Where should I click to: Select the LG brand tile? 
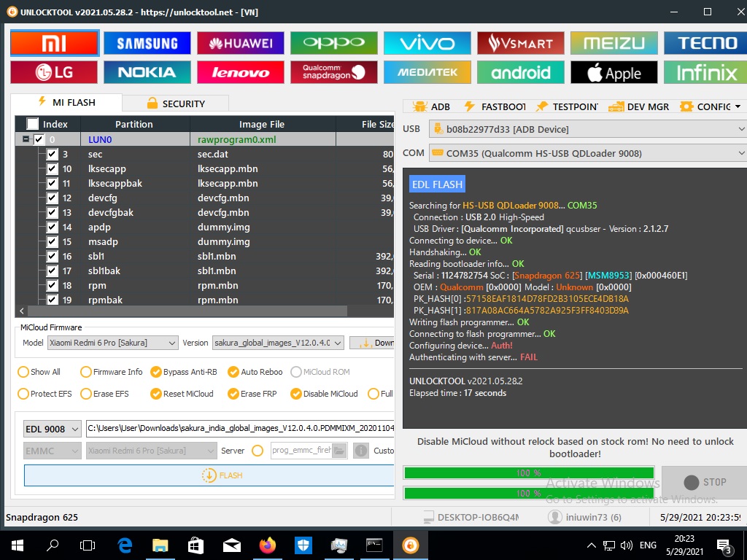click(54, 72)
